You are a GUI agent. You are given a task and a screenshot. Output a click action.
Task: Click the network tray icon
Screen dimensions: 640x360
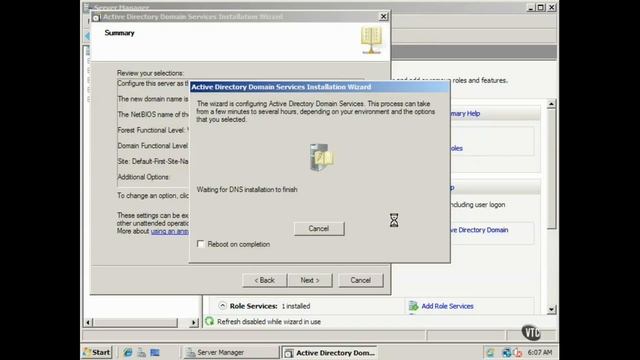click(507, 352)
